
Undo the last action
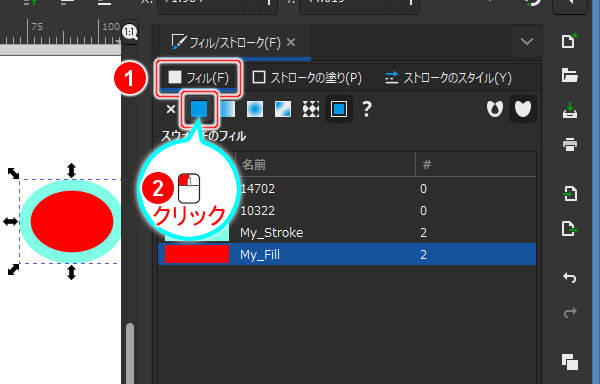pyautogui.click(x=569, y=278)
